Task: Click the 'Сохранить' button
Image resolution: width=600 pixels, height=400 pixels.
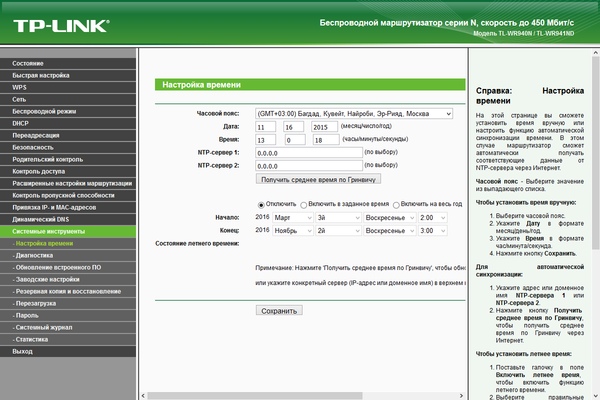Action: 278,311
